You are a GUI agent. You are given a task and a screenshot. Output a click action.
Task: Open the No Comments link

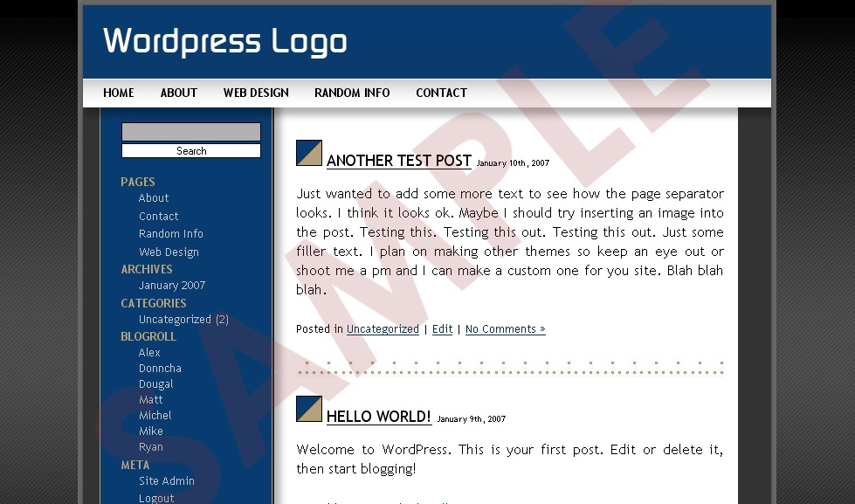(x=505, y=329)
